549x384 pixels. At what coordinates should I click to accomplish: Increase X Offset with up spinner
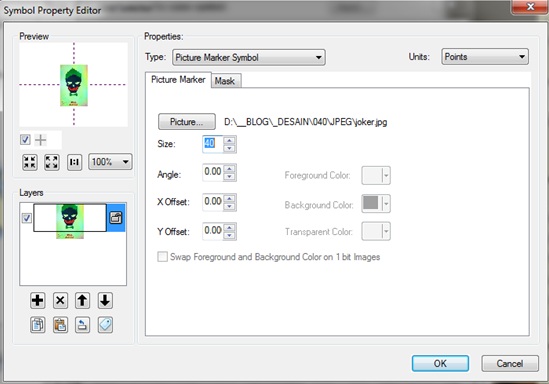229,198
